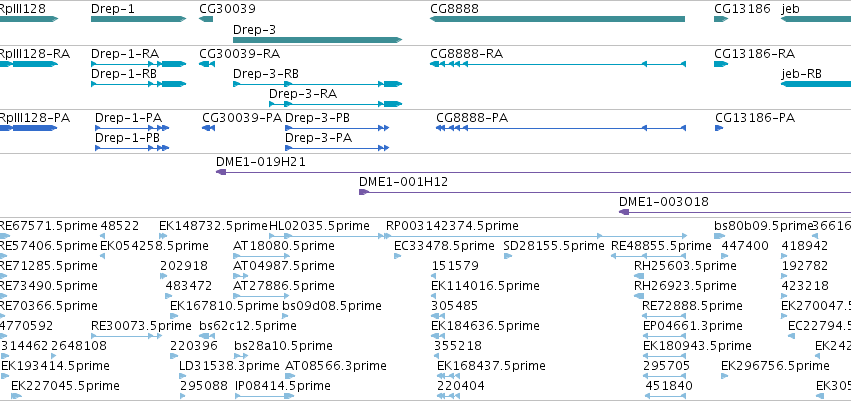851x401 pixels.
Task: Select EST AT18080.5prime
Action: point(284,246)
